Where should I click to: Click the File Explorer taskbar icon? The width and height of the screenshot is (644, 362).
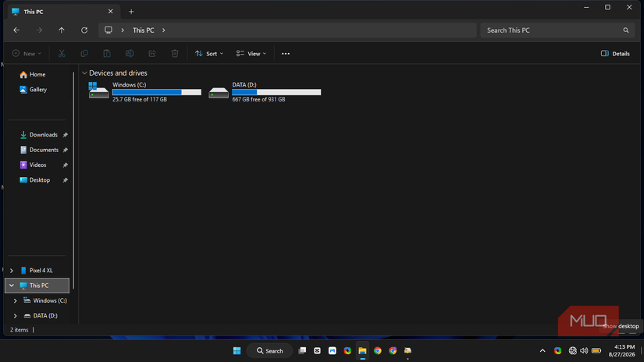362,350
